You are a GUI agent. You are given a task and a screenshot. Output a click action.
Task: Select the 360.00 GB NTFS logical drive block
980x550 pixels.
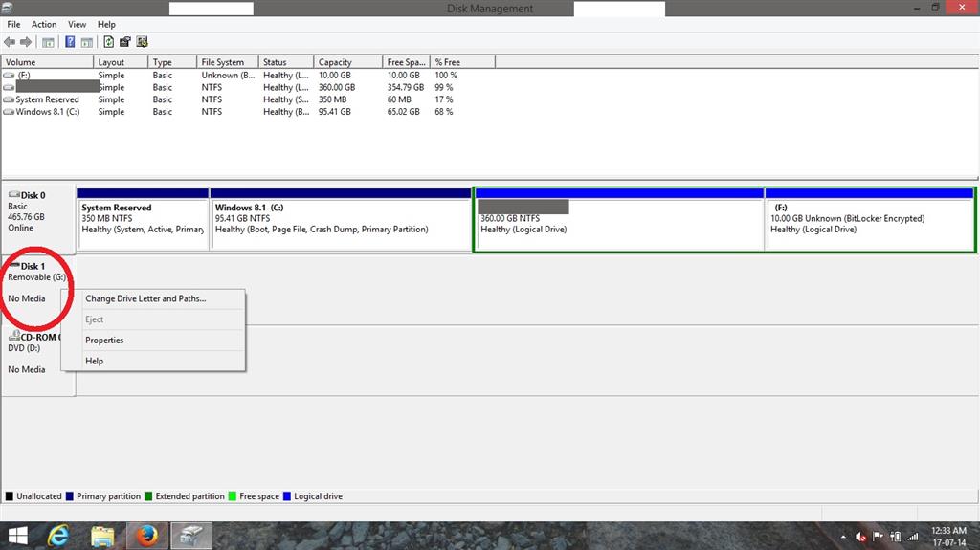click(619, 219)
